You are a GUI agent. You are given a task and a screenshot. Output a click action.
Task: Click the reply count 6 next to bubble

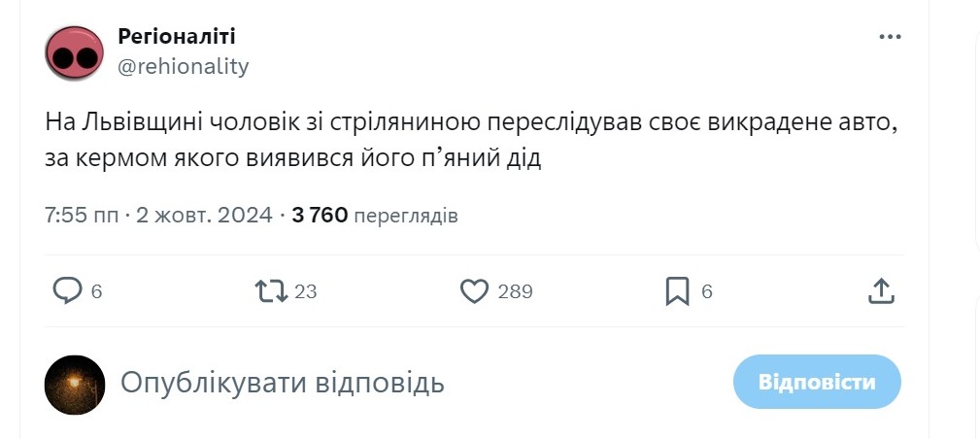pos(96,291)
